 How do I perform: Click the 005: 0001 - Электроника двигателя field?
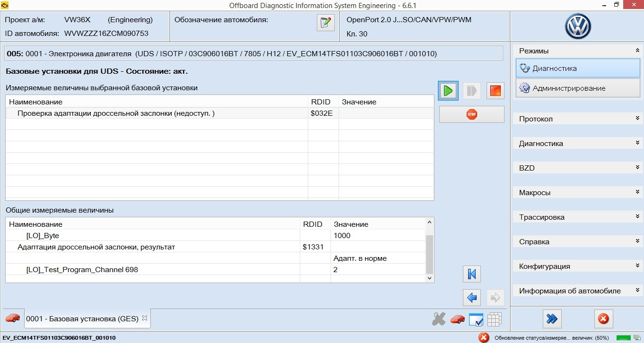pyautogui.click(x=254, y=54)
